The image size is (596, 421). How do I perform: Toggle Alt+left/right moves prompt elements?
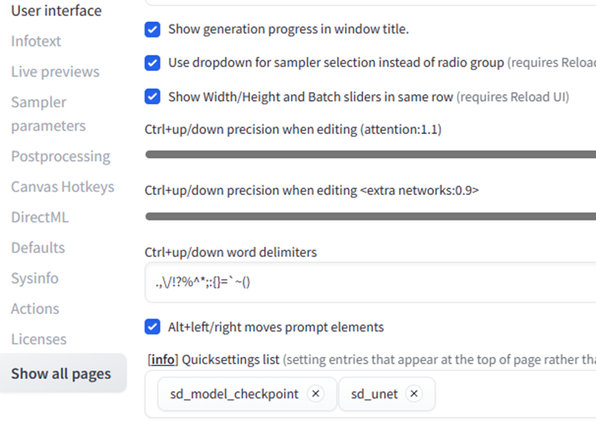(x=152, y=327)
